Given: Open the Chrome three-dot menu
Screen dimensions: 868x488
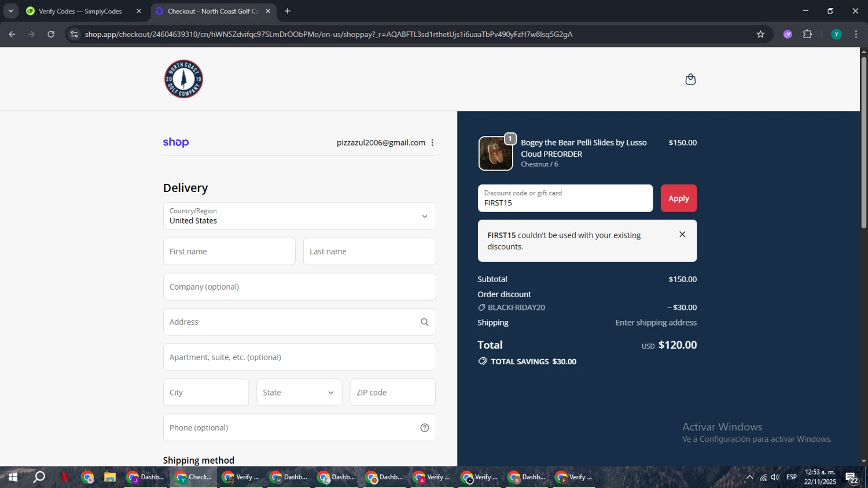Looking at the screenshot, I should pos(856,34).
